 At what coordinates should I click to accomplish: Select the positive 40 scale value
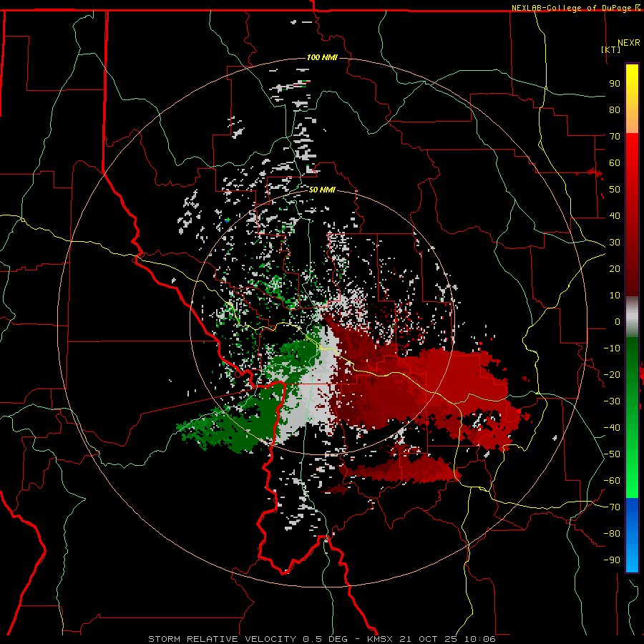[615, 215]
